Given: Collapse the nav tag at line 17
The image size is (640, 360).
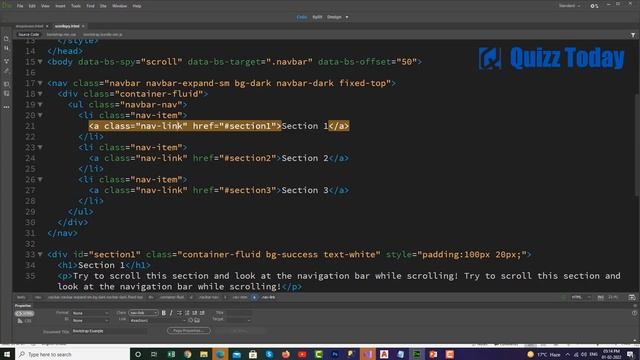Looking at the screenshot, I should (x=40, y=83).
